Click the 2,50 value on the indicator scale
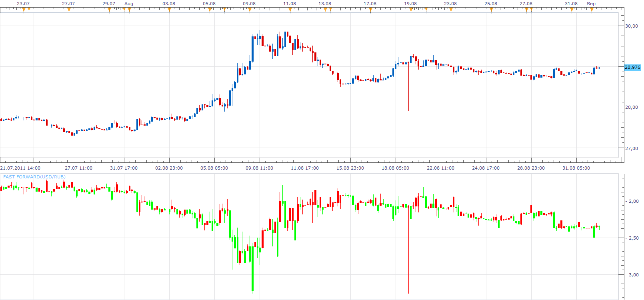The image size is (644, 300). pyautogui.click(x=634, y=238)
